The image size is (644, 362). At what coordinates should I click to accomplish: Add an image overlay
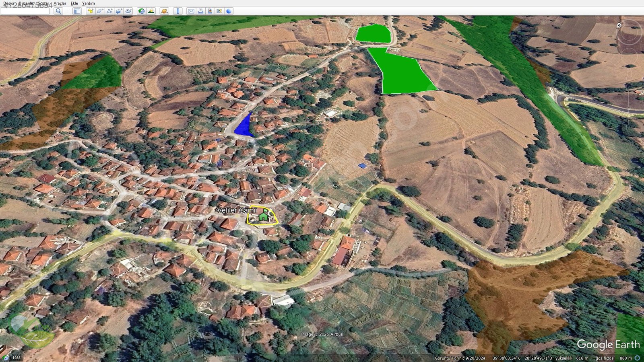(119, 11)
